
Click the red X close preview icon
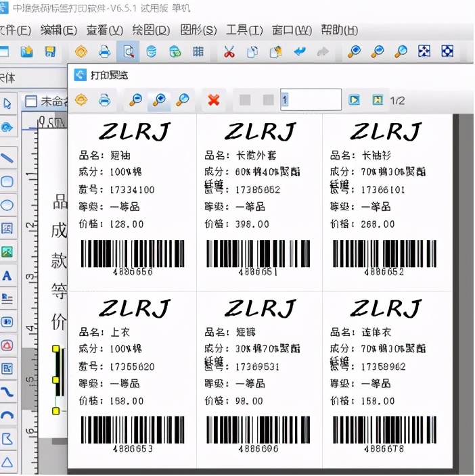pyautogui.click(x=214, y=100)
